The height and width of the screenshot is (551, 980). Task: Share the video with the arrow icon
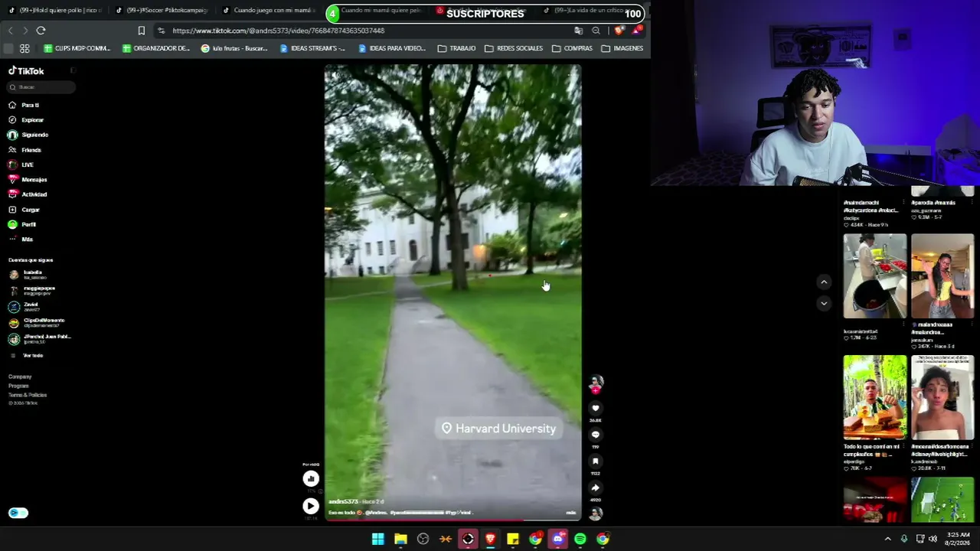(x=596, y=487)
